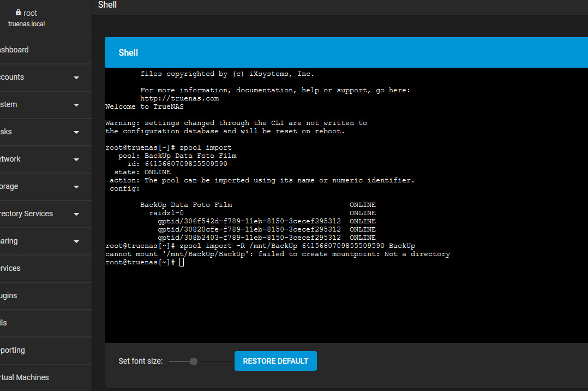Click the font size slider handle
This screenshot has height=391, width=588.
coord(194,362)
